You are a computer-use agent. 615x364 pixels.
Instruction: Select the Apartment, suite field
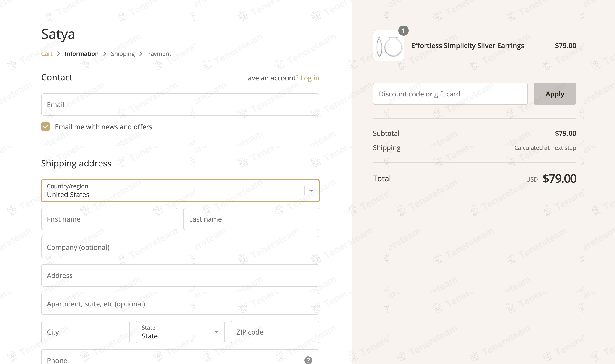coord(180,304)
